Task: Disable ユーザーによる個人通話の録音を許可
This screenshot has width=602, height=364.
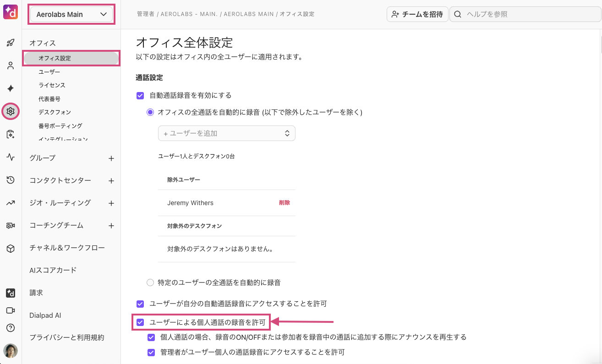Action: click(x=140, y=322)
